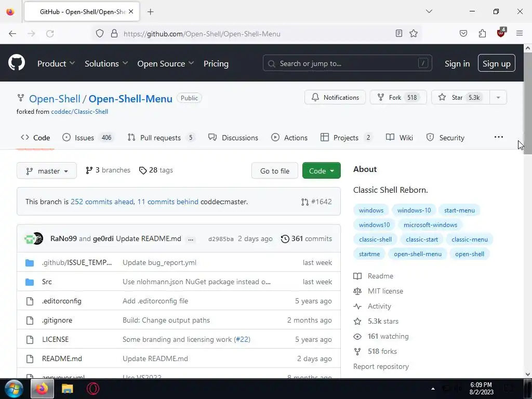Screen dimensions: 532x399
Task: Open the README.md file
Action: click(62, 358)
